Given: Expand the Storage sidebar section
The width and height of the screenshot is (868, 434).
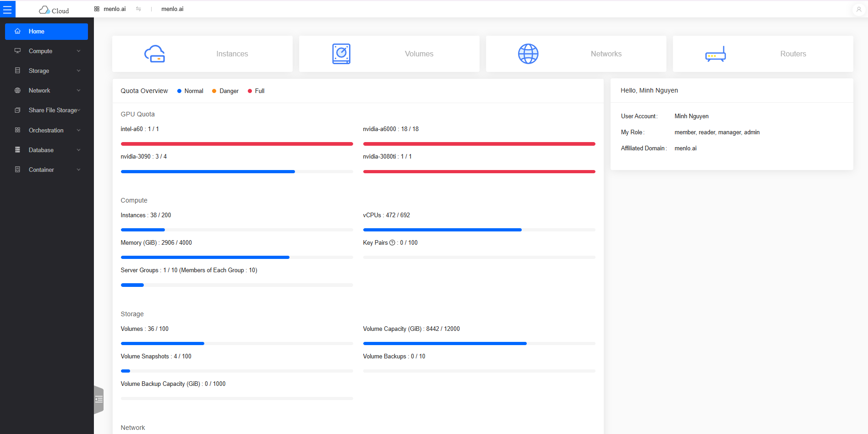Looking at the screenshot, I should [x=46, y=71].
